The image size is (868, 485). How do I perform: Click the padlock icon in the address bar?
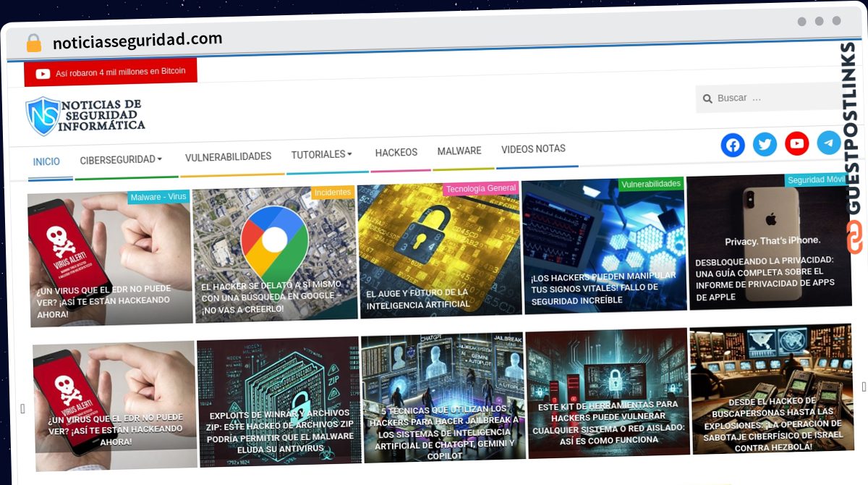pyautogui.click(x=33, y=43)
